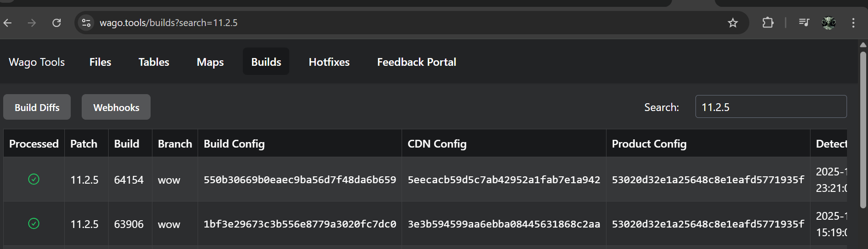Open the browser profile avatar
Screen dimensions: 868x249
pos(828,23)
